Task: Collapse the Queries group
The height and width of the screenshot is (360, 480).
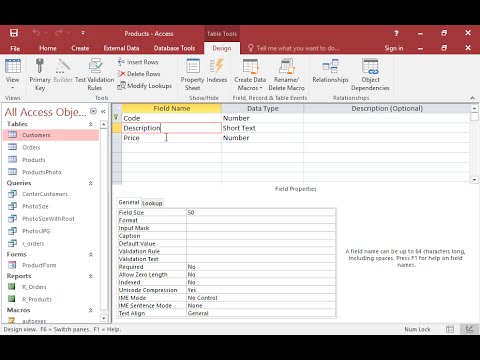Action: tap(90, 183)
